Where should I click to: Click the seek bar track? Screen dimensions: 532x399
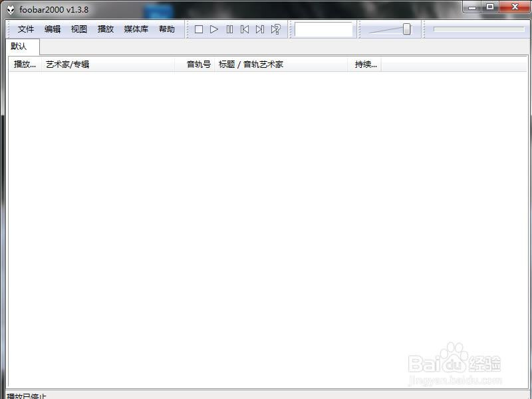tap(479, 29)
